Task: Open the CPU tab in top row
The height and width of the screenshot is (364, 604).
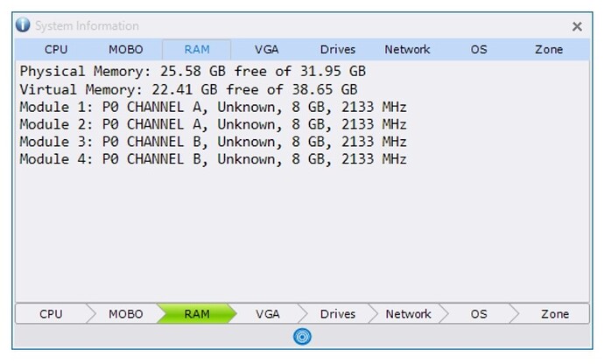Action: tap(56, 49)
